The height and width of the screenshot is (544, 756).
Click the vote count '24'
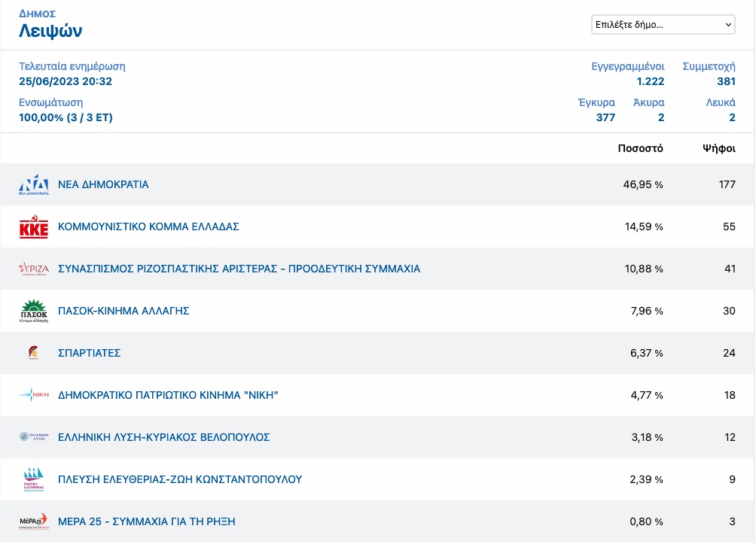tap(729, 353)
